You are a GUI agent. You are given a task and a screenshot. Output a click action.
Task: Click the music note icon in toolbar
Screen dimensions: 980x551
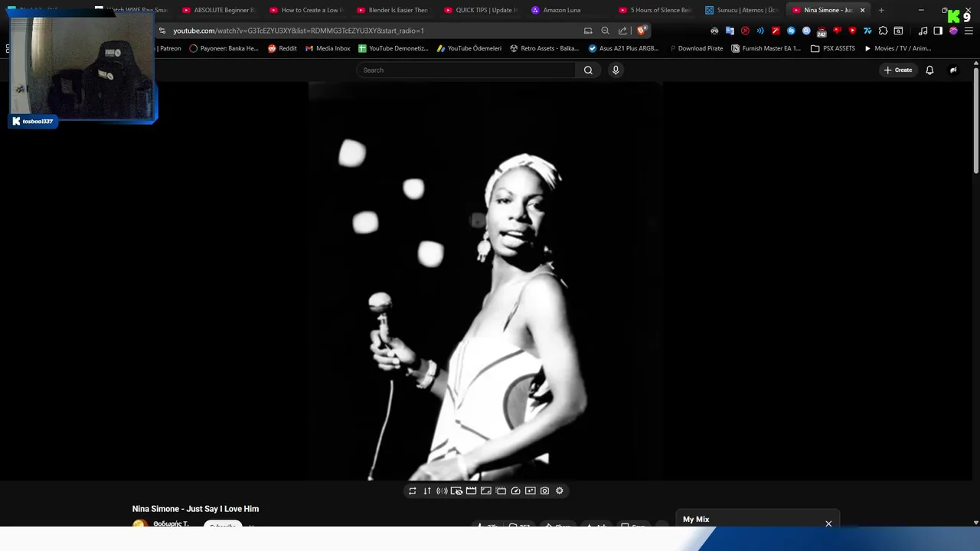tap(923, 31)
